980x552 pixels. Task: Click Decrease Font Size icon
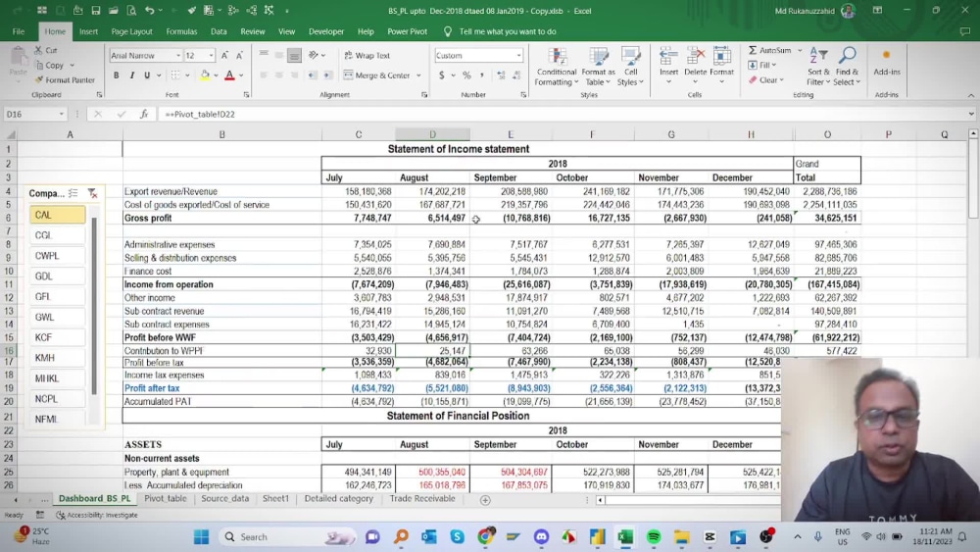coord(239,56)
